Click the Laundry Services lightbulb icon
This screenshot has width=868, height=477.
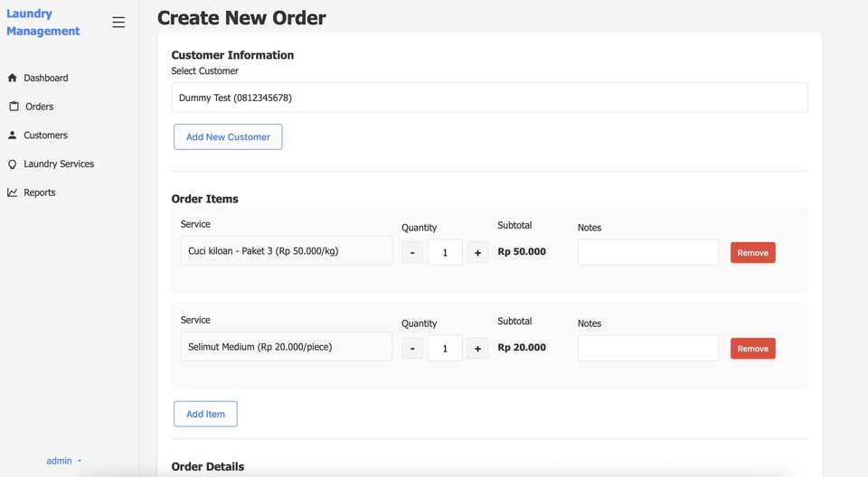13,164
